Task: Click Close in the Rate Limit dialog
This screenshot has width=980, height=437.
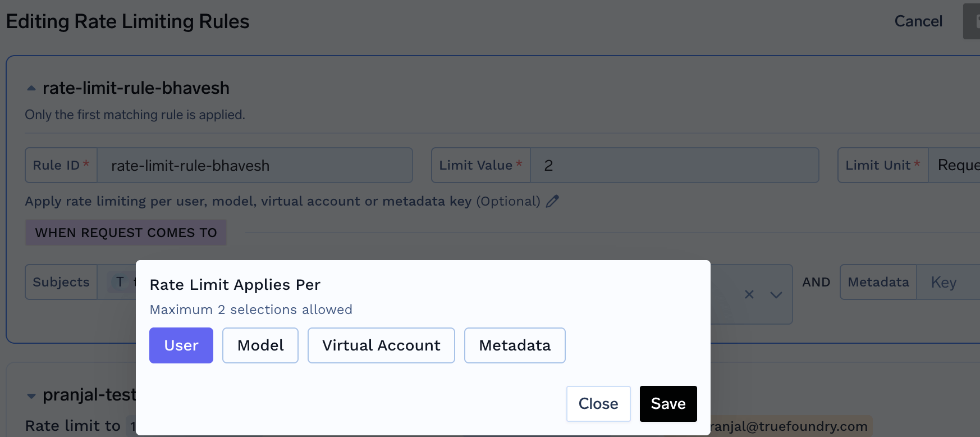Action: point(598,403)
